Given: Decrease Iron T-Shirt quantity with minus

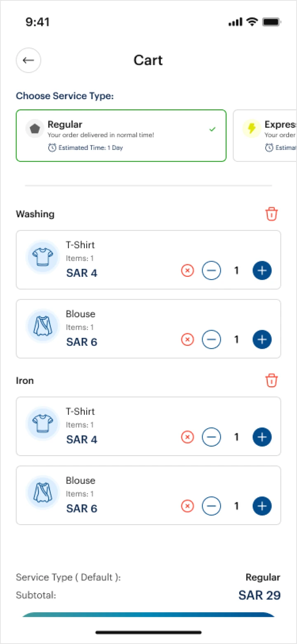Looking at the screenshot, I should pos(211,437).
